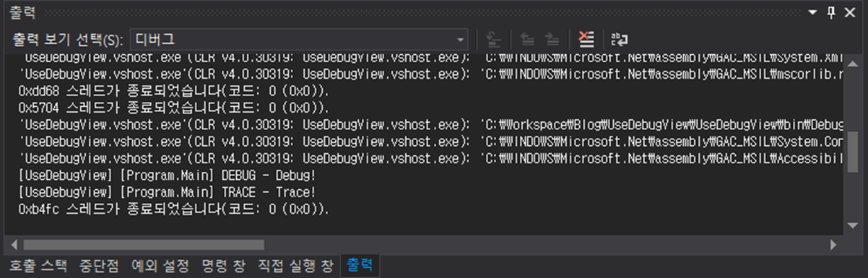Click the 0x5704 스레드가 종료되었습니다 line
Viewport: 868px width, 278px height.
(x=173, y=108)
